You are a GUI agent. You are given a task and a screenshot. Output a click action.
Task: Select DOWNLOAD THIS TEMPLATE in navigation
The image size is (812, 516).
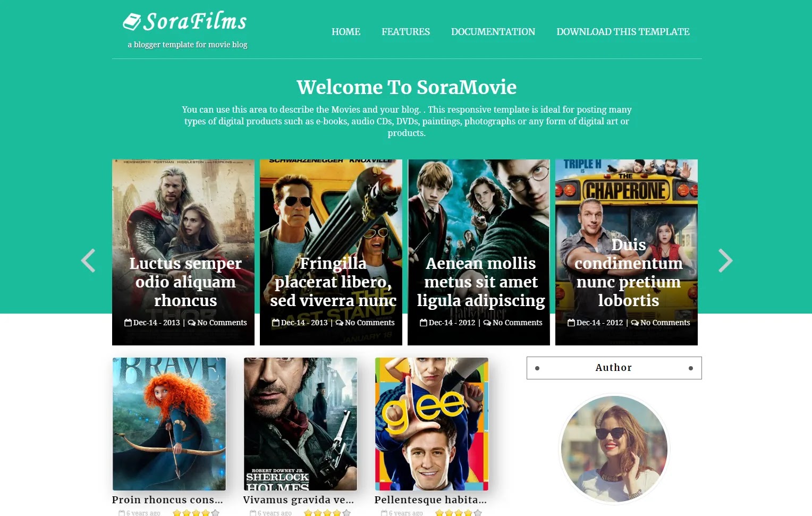[x=623, y=32]
